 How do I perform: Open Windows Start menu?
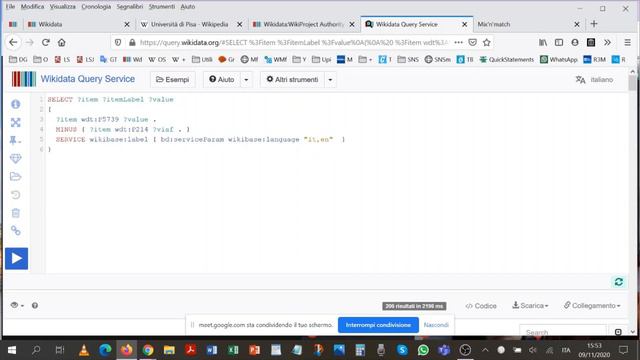(x=12, y=350)
